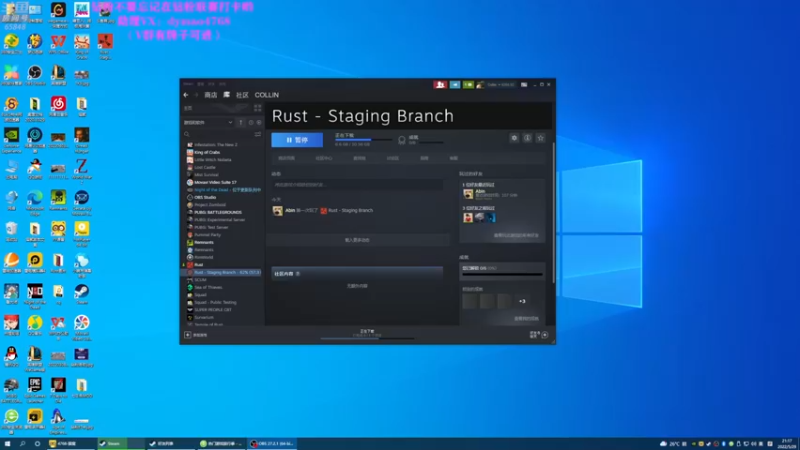Click the library sort arrow button
The width and height of the screenshot is (800, 450).
[241, 122]
